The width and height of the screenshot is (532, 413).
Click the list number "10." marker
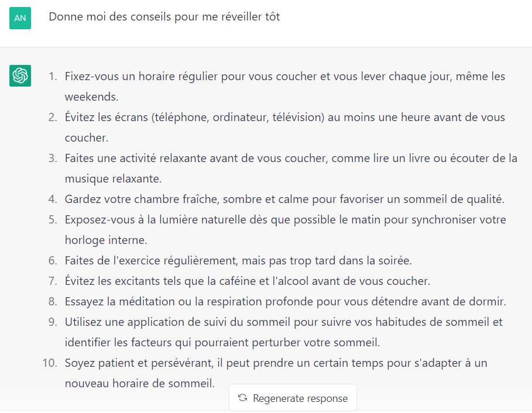(x=49, y=363)
